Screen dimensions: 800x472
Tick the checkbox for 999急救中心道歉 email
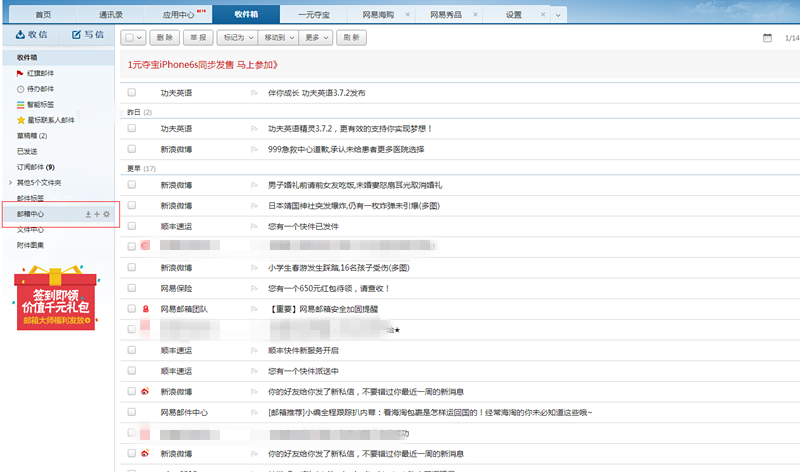pyautogui.click(x=132, y=149)
